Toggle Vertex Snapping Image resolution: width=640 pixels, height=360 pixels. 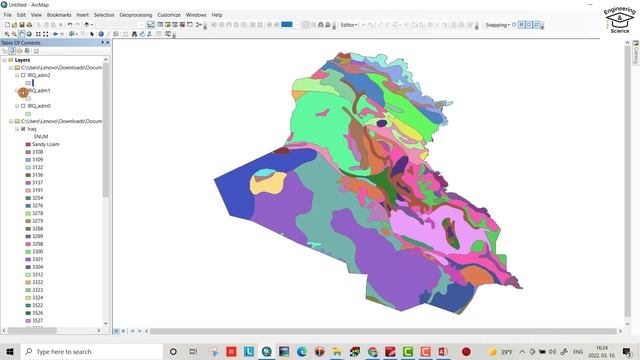click(529, 25)
